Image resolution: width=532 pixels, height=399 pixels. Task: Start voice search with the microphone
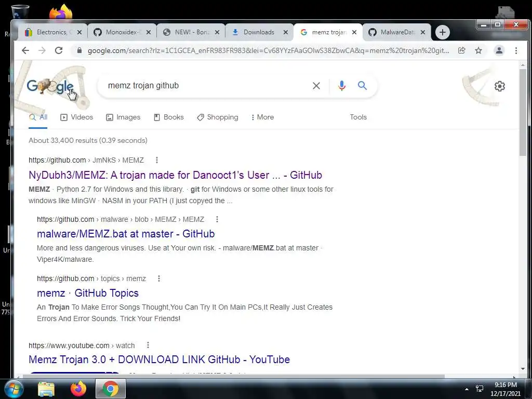point(342,86)
